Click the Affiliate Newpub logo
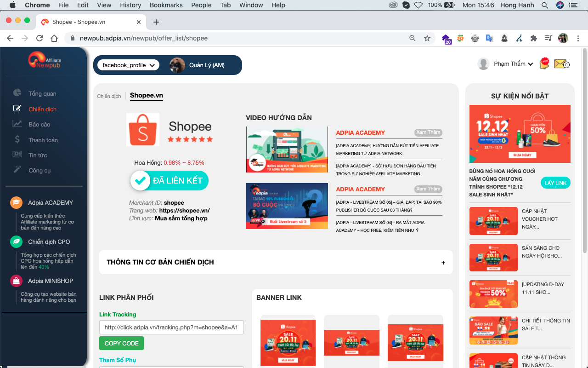The width and height of the screenshot is (588, 368). (44, 60)
